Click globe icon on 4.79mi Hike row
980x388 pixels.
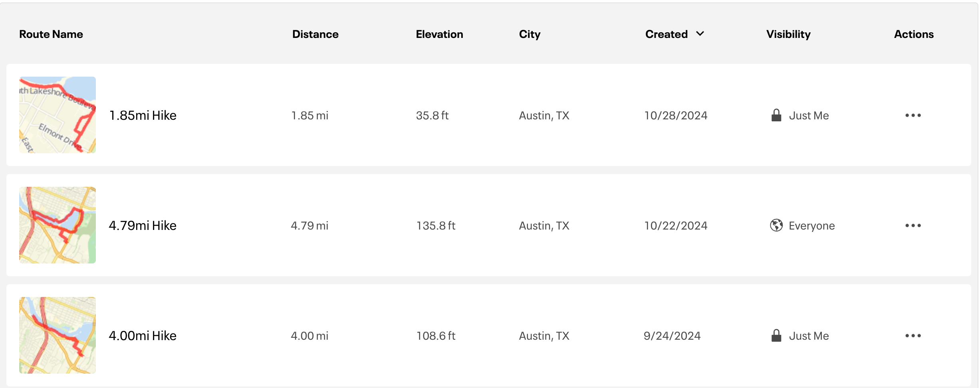pos(776,226)
